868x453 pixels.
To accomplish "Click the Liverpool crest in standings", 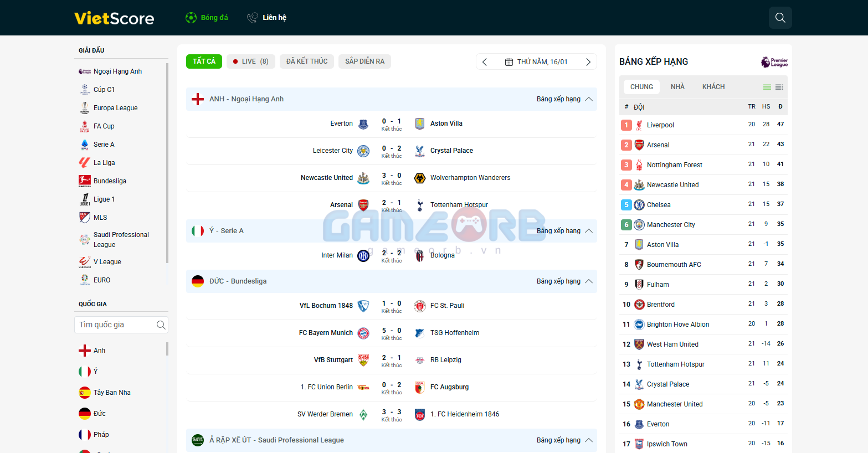I will pos(639,125).
